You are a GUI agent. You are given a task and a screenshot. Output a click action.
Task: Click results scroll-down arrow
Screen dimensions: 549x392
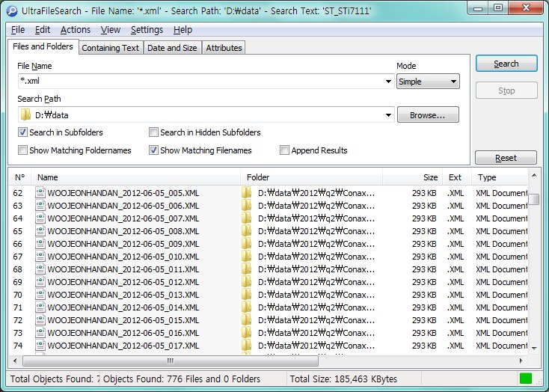(534, 348)
